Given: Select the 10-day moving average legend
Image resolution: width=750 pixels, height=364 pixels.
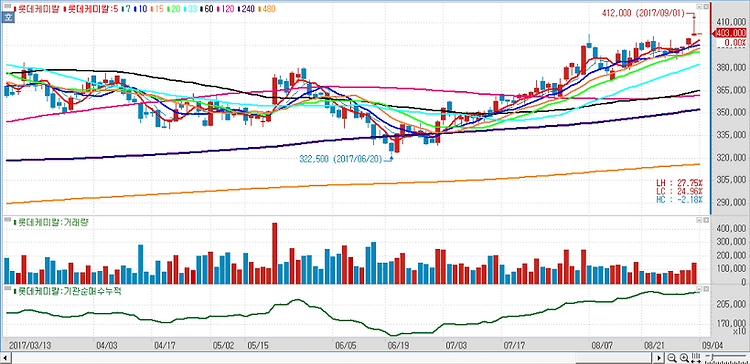Looking at the screenshot, I should click(x=141, y=9).
